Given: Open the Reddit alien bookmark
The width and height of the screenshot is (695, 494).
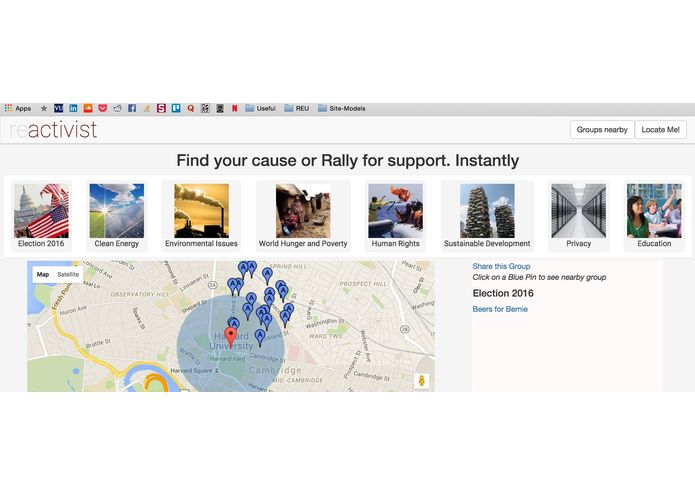Looking at the screenshot, I should (x=117, y=108).
